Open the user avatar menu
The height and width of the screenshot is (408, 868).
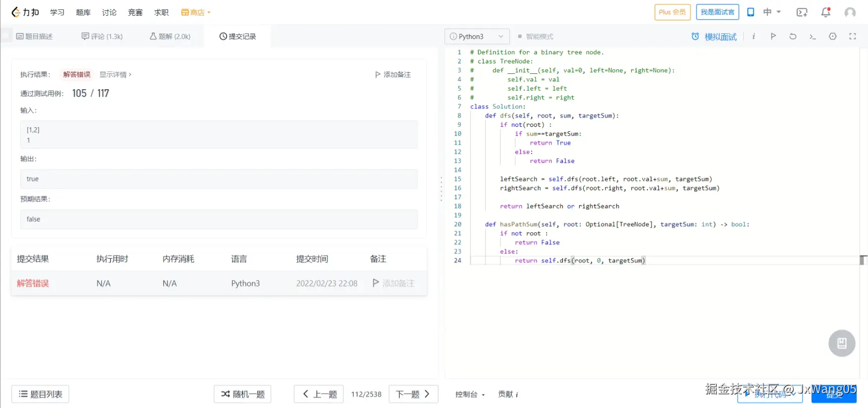coord(850,12)
